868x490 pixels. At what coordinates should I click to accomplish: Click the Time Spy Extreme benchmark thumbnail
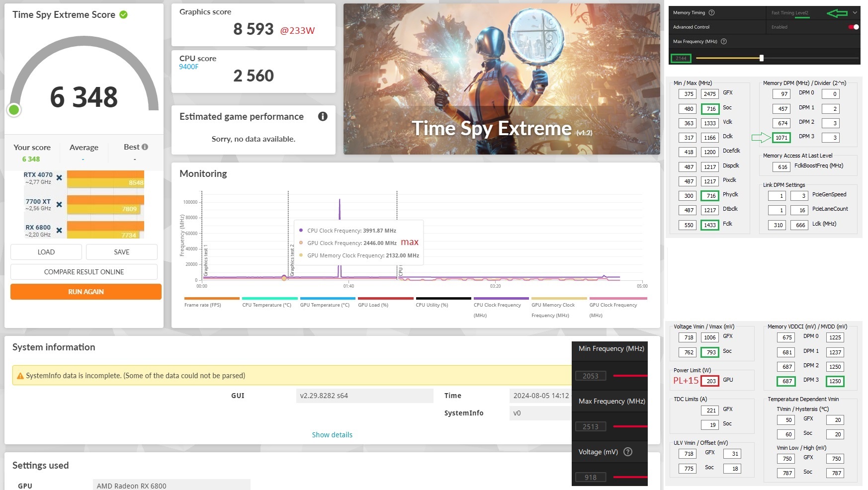pos(502,79)
